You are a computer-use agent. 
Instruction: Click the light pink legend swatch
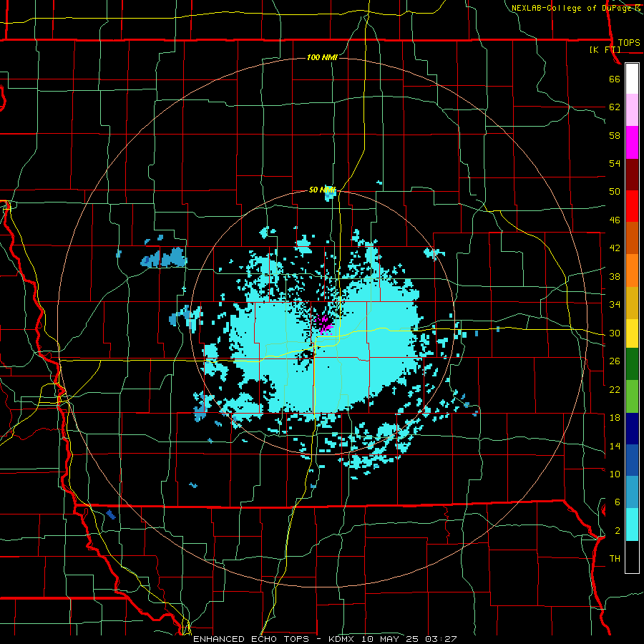[x=632, y=110]
